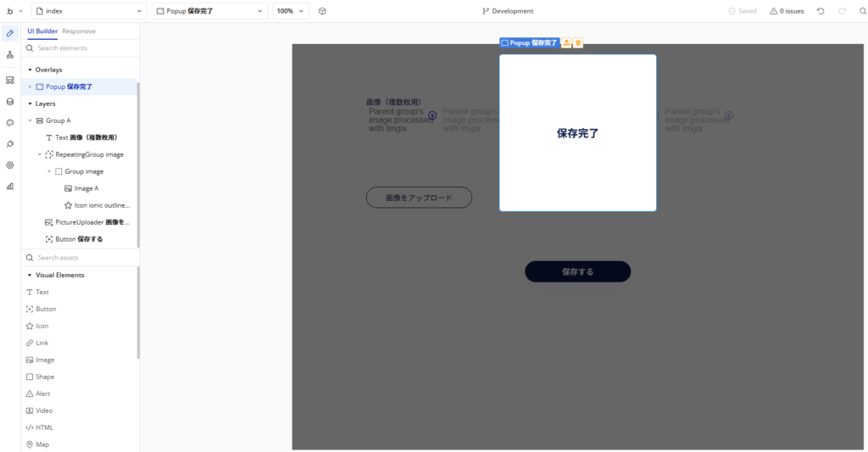Open the Workflow tab in left sidebar
Image resolution: width=868 pixels, height=452 pixels.
tap(10, 54)
